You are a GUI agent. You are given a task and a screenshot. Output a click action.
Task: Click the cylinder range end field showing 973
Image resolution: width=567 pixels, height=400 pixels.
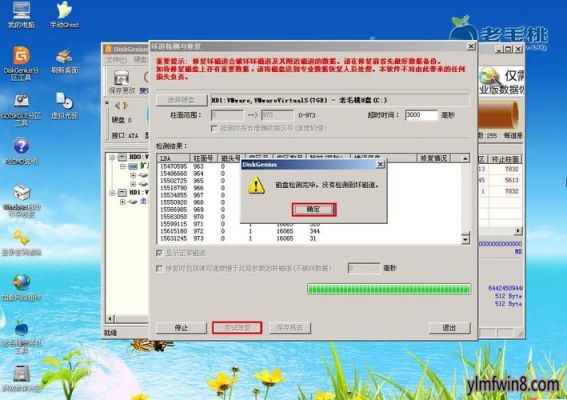point(277,115)
